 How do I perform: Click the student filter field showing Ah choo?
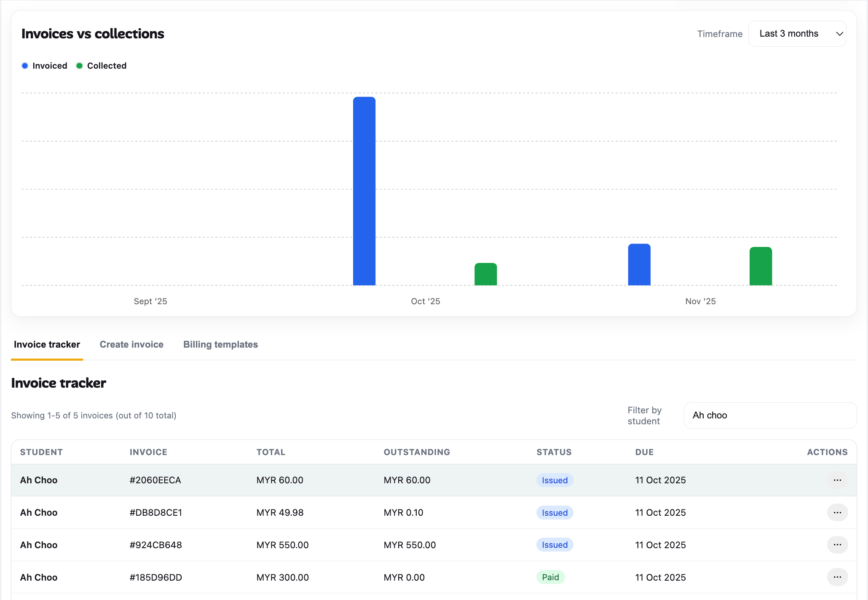[770, 415]
